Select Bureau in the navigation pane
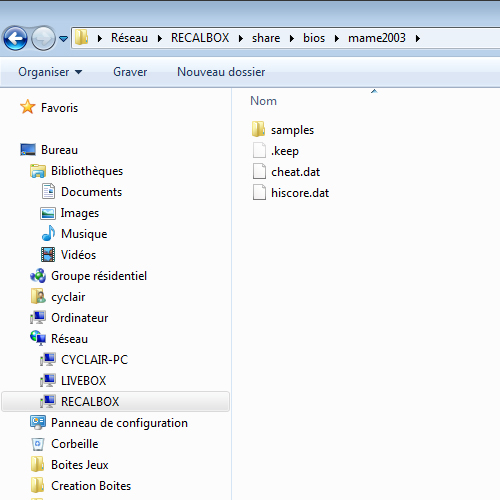The image size is (500, 500). [59, 150]
